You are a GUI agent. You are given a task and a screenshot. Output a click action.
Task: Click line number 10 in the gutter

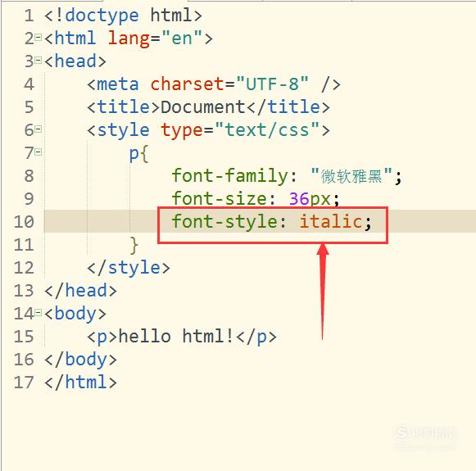24,222
